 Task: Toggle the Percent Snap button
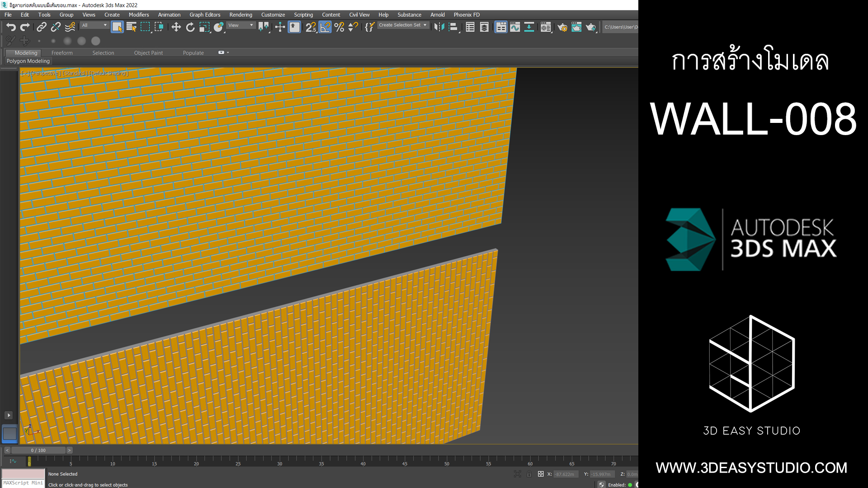[x=339, y=27]
